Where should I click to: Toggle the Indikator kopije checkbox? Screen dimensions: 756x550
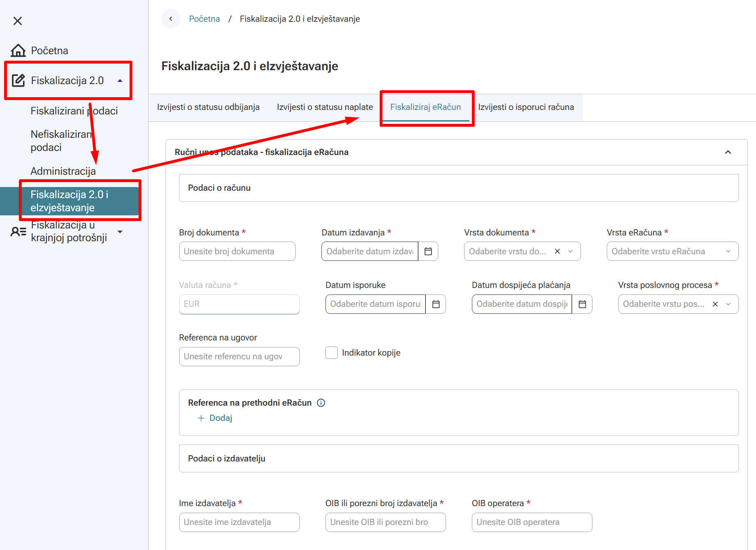point(331,353)
